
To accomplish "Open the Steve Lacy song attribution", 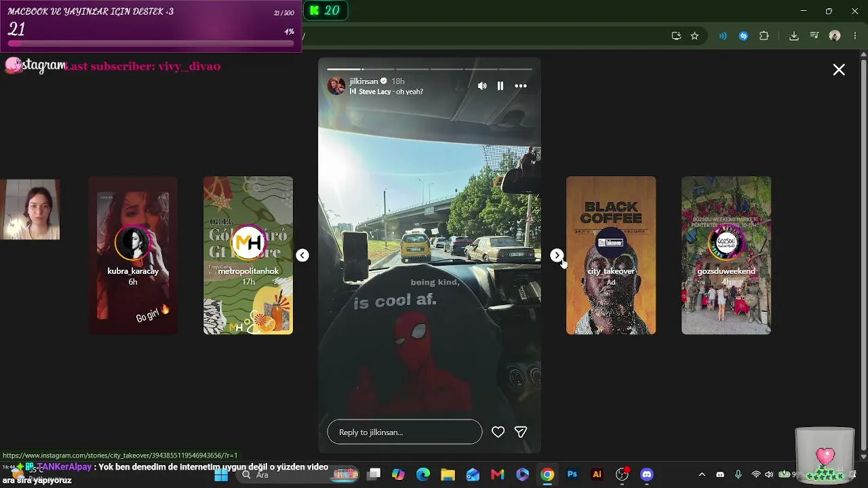I will click(x=387, y=91).
